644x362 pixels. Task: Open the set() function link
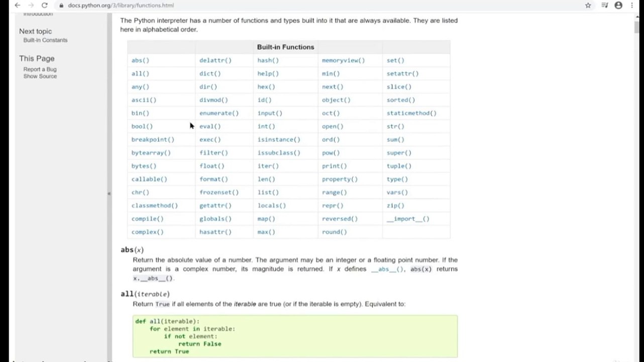[x=395, y=60]
